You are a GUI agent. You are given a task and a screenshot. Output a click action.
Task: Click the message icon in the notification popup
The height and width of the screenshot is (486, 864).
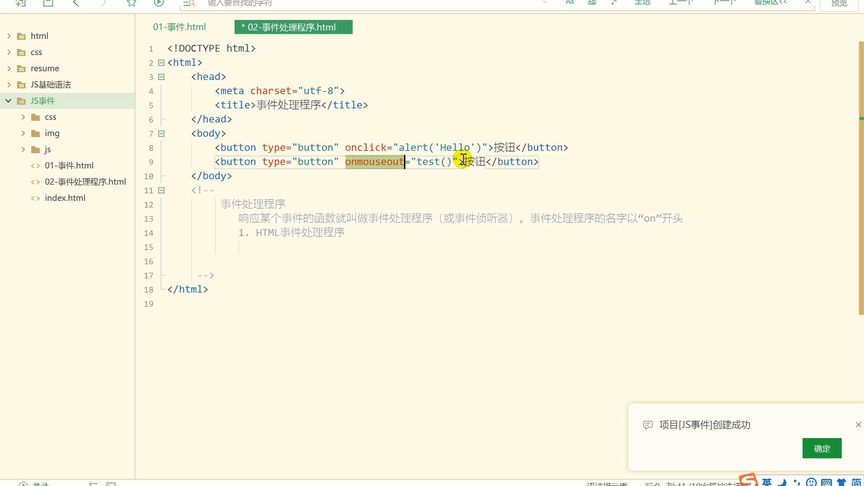point(647,424)
